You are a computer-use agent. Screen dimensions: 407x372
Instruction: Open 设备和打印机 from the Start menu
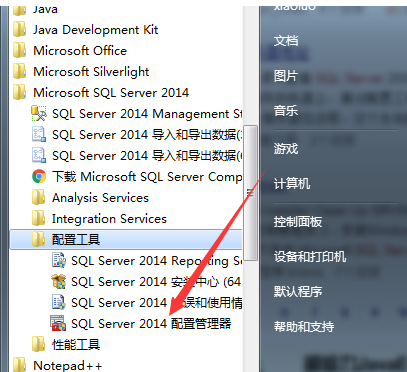310,257
